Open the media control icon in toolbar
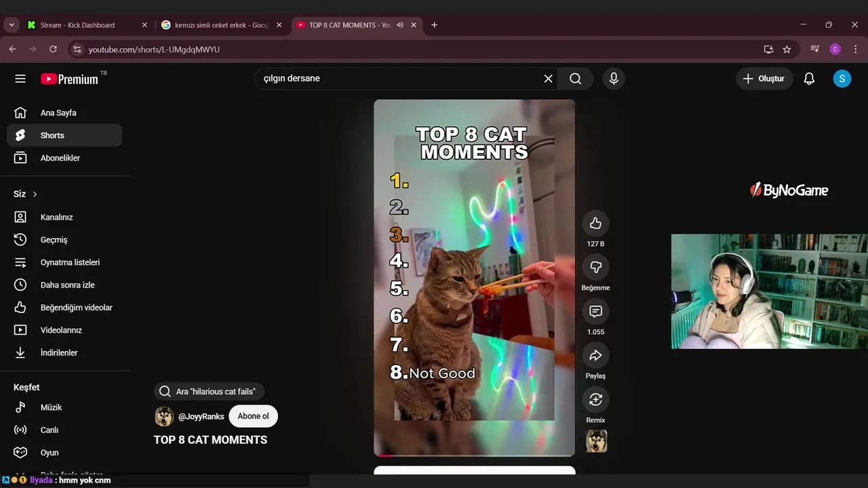868x488 pixels. click(x=815, y=49)
